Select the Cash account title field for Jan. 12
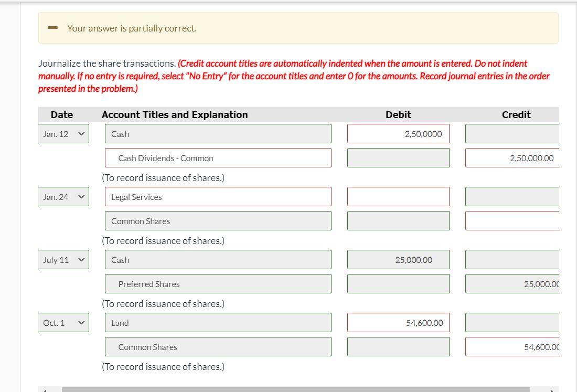The width and height of the screenshot is (577, 392). pyautogui.click(x=218, y=133)
